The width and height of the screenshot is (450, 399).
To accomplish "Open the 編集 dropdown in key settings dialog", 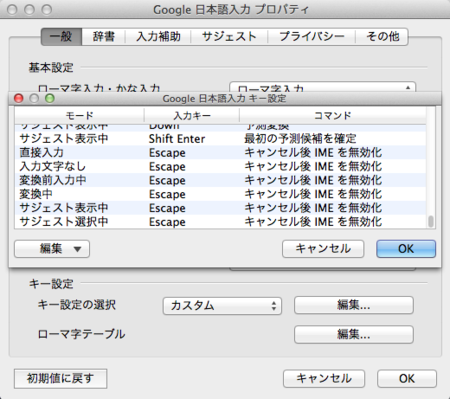I will pos(52,249).
